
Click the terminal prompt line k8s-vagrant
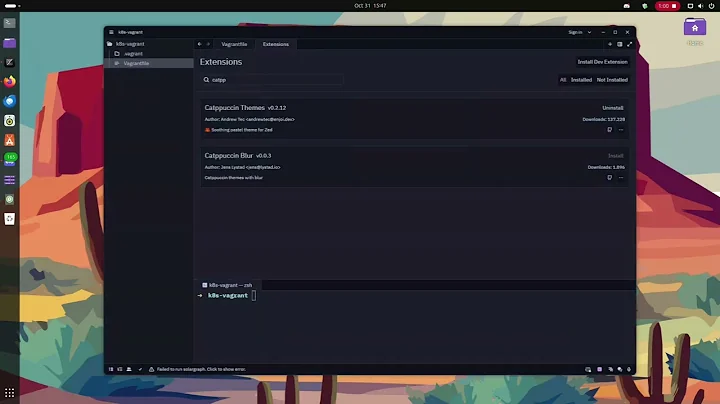(x=228, y=296)
